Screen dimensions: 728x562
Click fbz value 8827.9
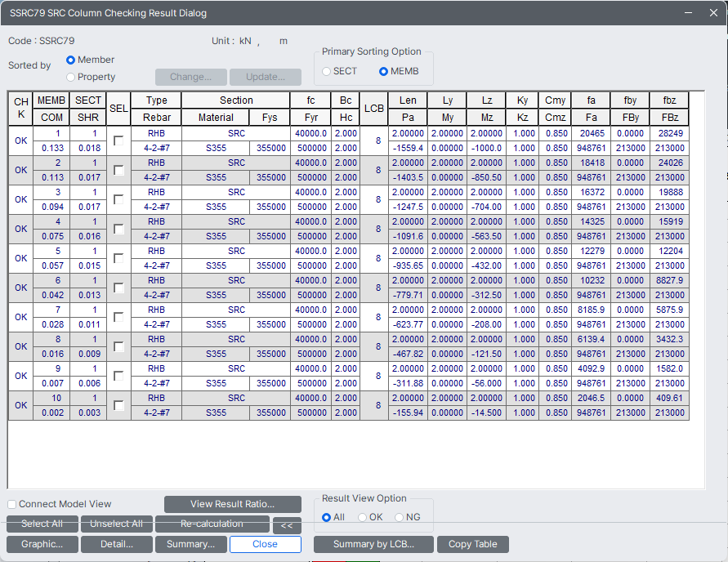(x=669, y=280)
